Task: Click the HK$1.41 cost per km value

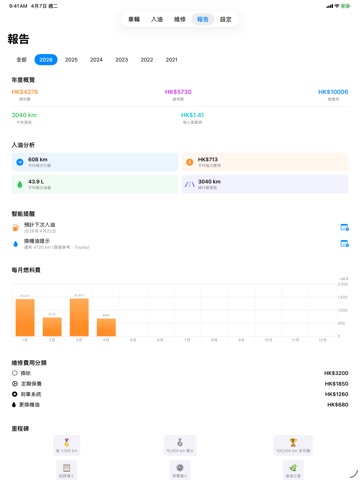Action: pos(192,115)
